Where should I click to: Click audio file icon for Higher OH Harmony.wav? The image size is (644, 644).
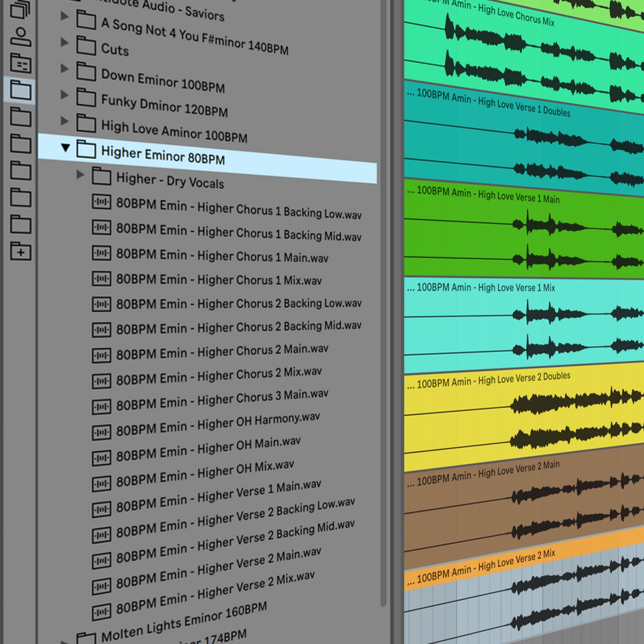coord(101,432)
